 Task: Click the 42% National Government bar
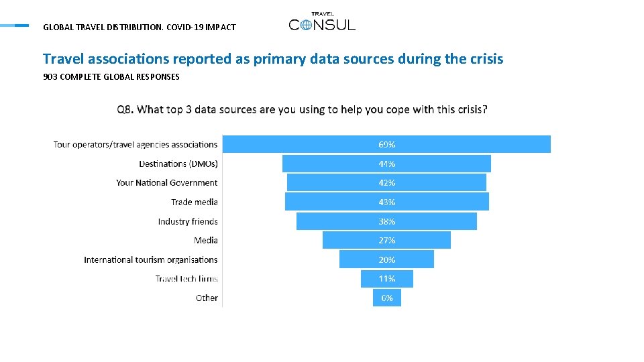(386, 182)
